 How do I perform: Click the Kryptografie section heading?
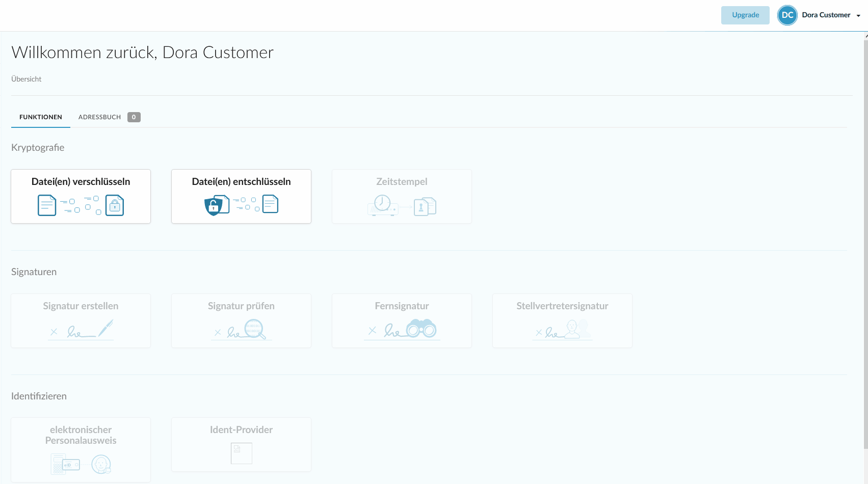[x=38, y=148]
